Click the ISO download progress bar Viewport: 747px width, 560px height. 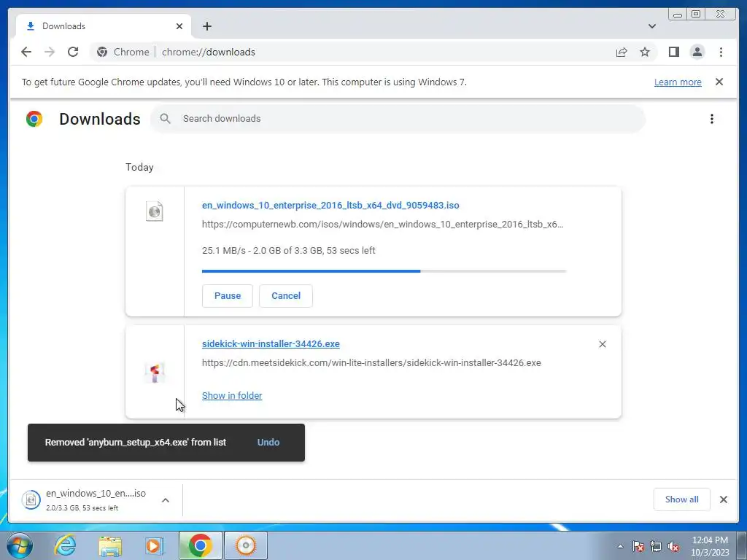384,271
